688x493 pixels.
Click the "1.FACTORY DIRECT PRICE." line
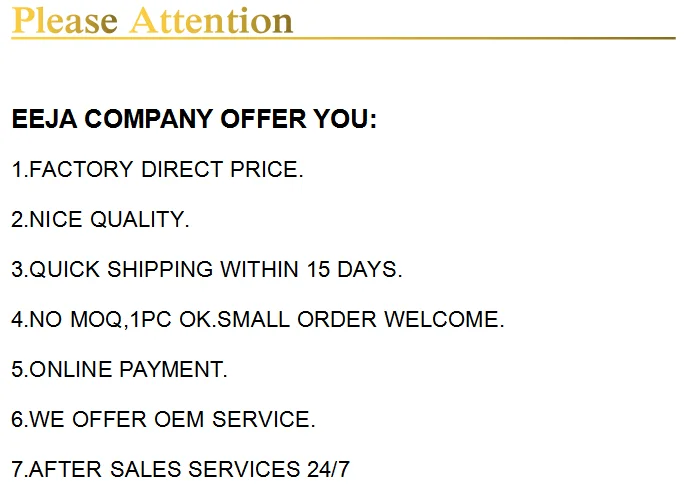click(157, 170)
